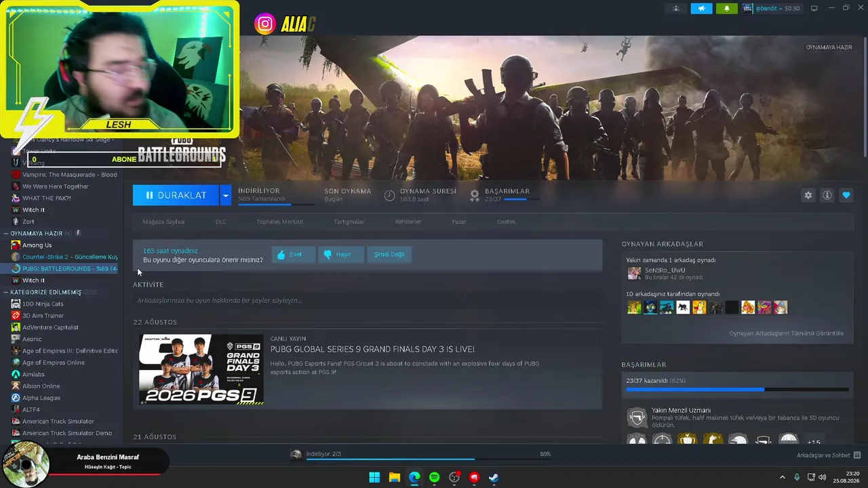Image resolution: width=868 pixels, height=488 pixels.
Task: Open Spotify from taskbar
Action: pyautogui.click(x=434, y=477)
